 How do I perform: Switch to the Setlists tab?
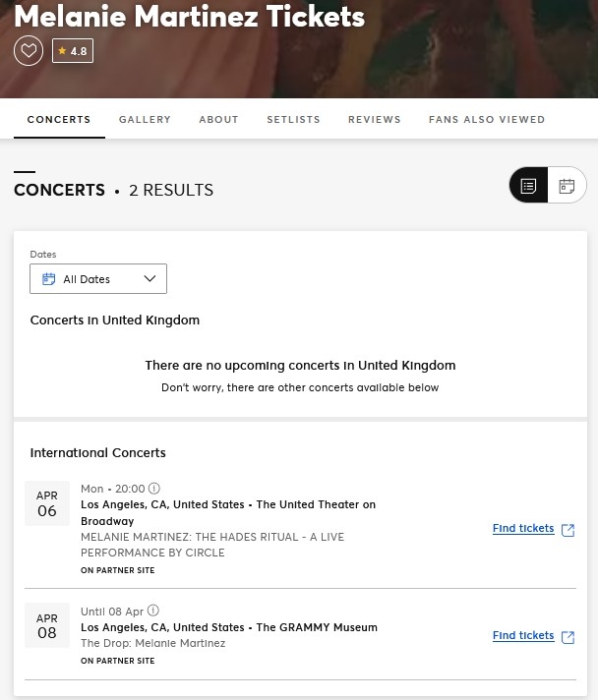point(293,120)
